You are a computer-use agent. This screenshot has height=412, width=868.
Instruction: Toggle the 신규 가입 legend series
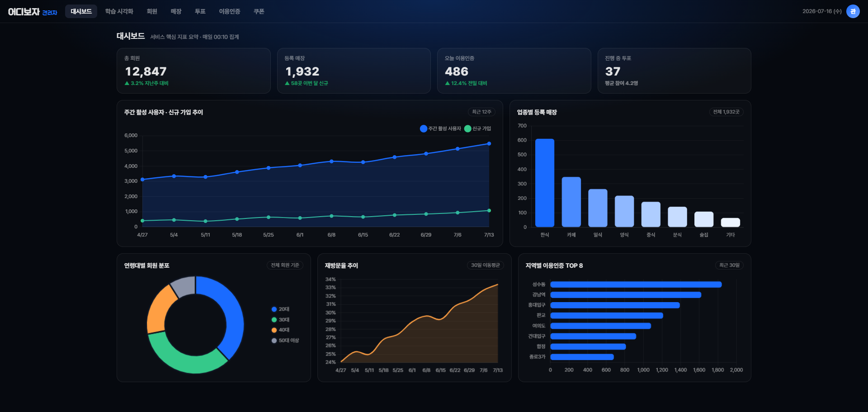[478, 128]
